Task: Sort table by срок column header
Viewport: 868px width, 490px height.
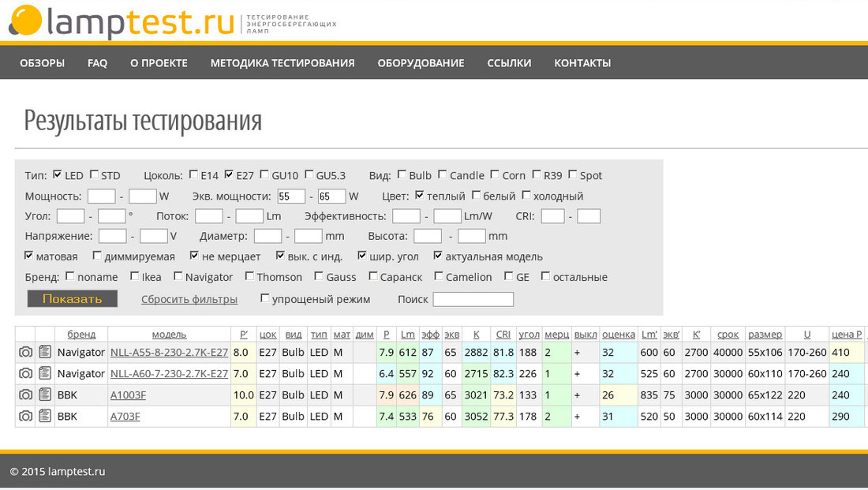Action: pos(728,335)
